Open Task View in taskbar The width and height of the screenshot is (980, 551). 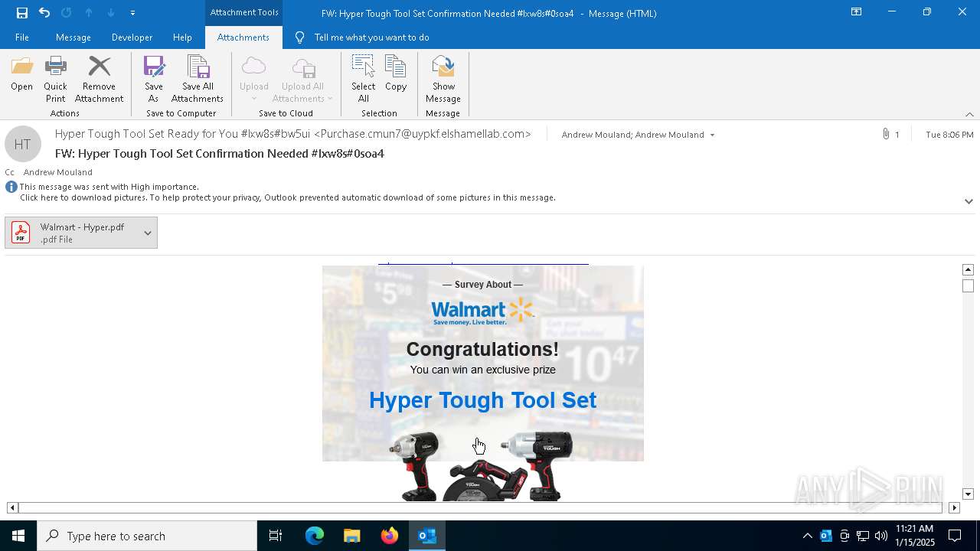276,536
